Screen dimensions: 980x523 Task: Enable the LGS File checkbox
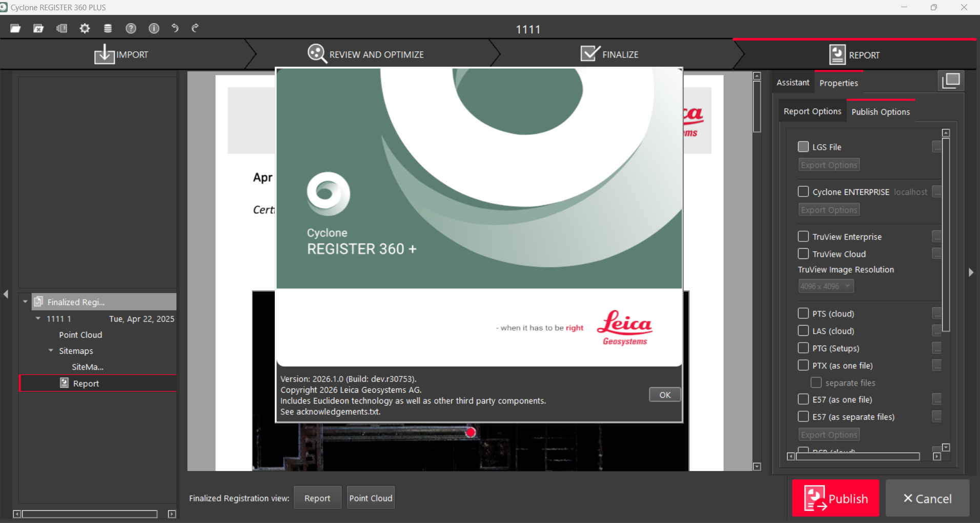(803, 147)
